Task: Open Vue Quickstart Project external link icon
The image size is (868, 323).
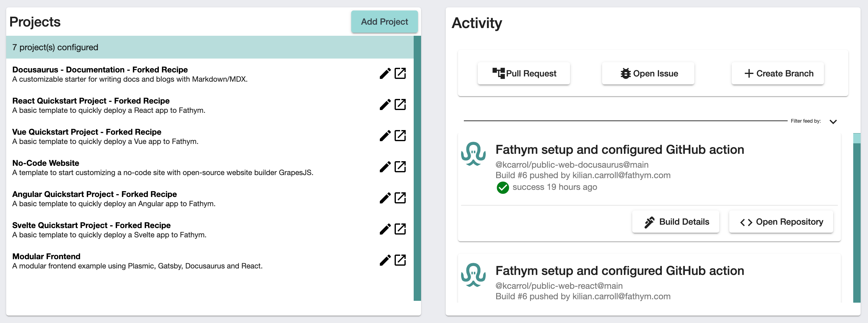Action: click(400, 136)
